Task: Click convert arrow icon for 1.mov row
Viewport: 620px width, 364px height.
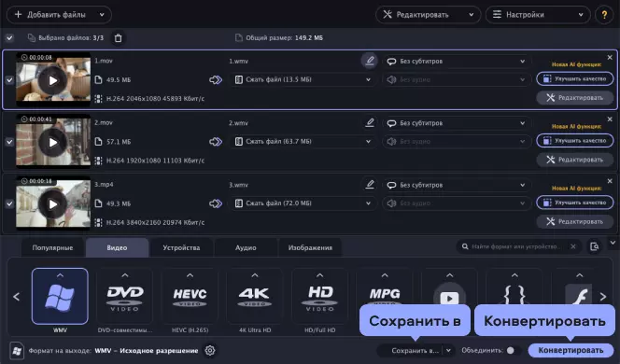Action: (x=216, y=80)
